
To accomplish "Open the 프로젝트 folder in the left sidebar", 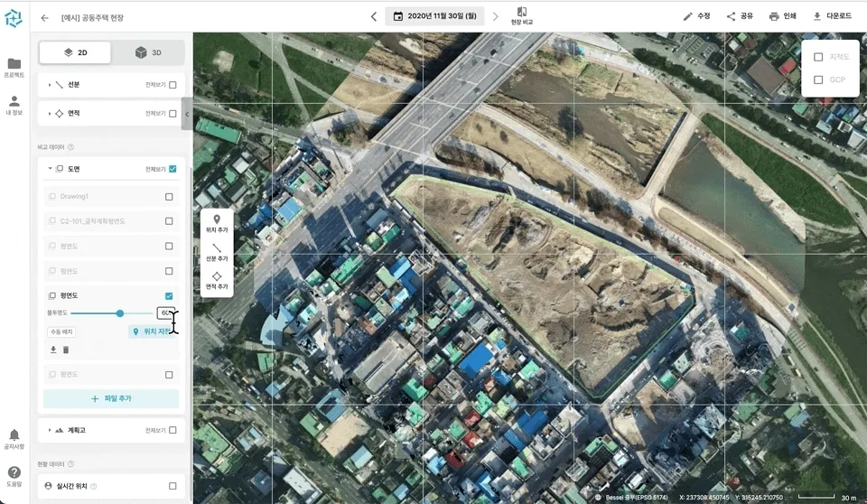I will pos(14,68).
